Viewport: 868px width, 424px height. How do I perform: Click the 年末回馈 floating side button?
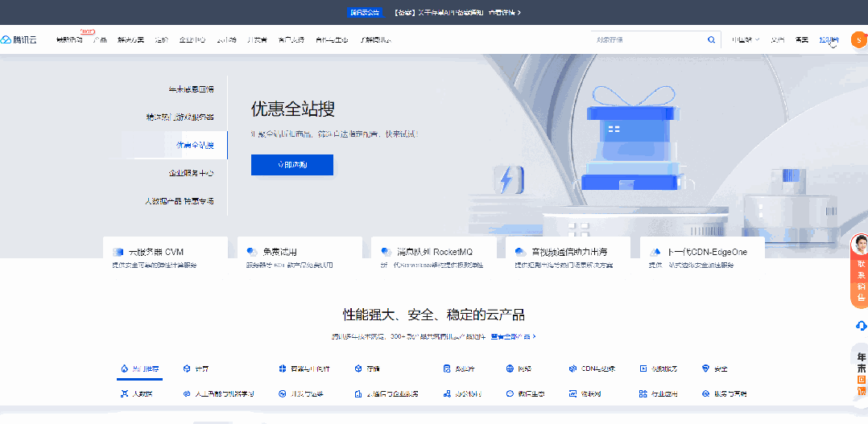tap(861, 375)
